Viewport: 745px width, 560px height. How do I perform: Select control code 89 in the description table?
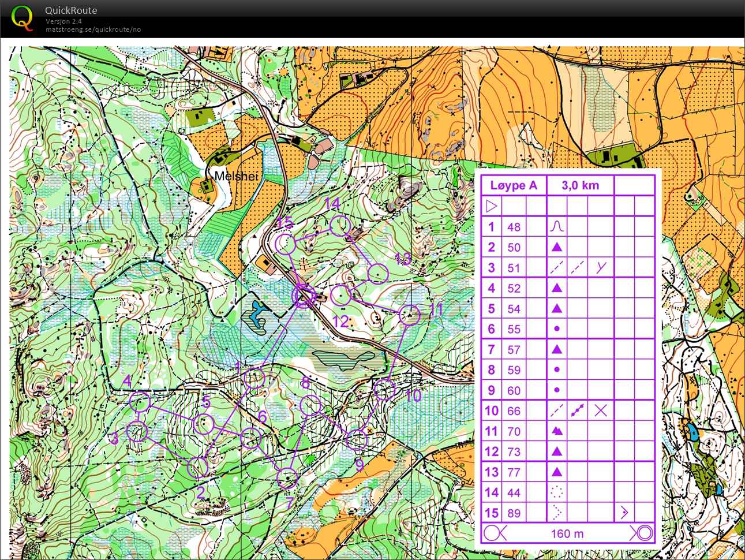pyautogui.click(x=514, y=513)
